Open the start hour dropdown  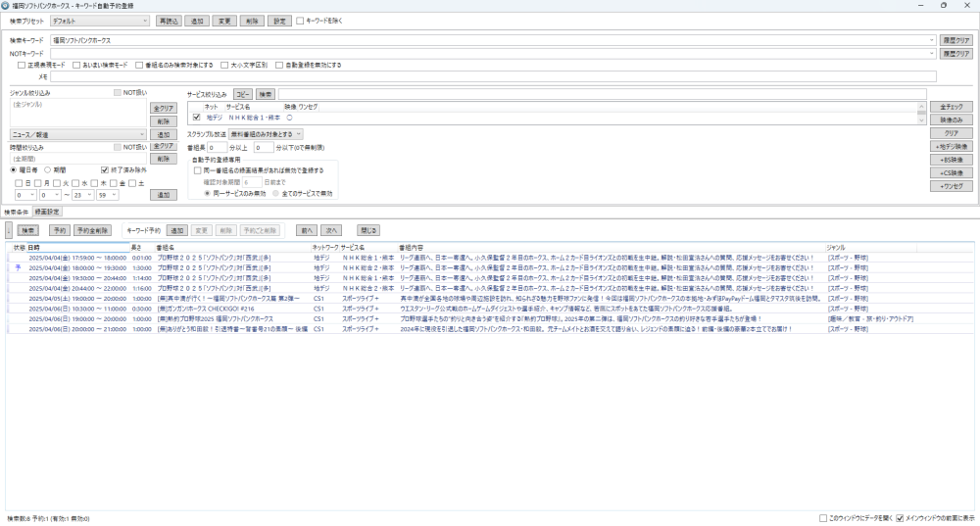25,195
